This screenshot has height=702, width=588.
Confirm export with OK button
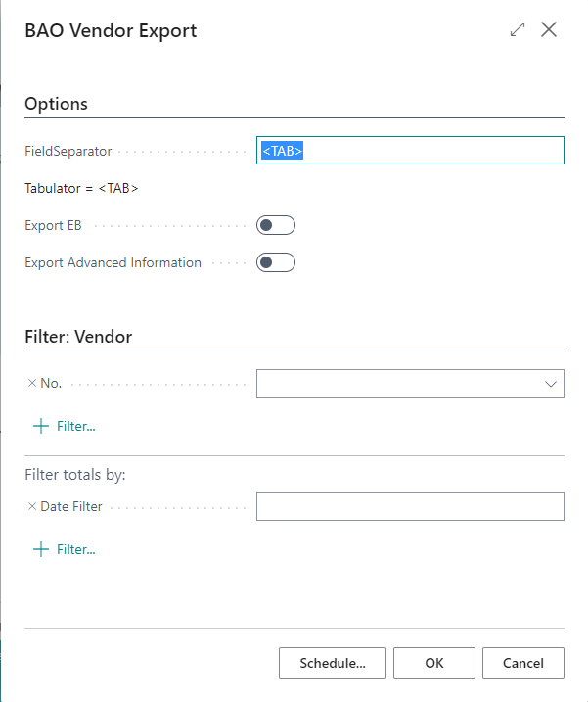434,663
